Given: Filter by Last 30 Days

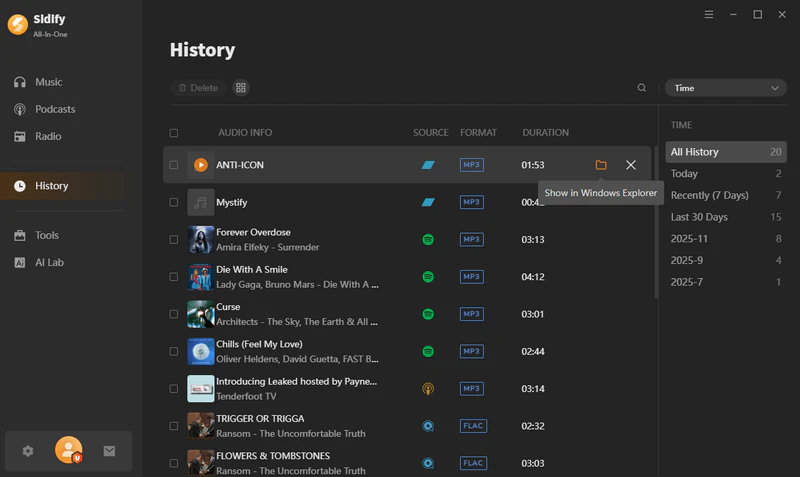Looking at the screenshot, I should [x=726, y=217].
